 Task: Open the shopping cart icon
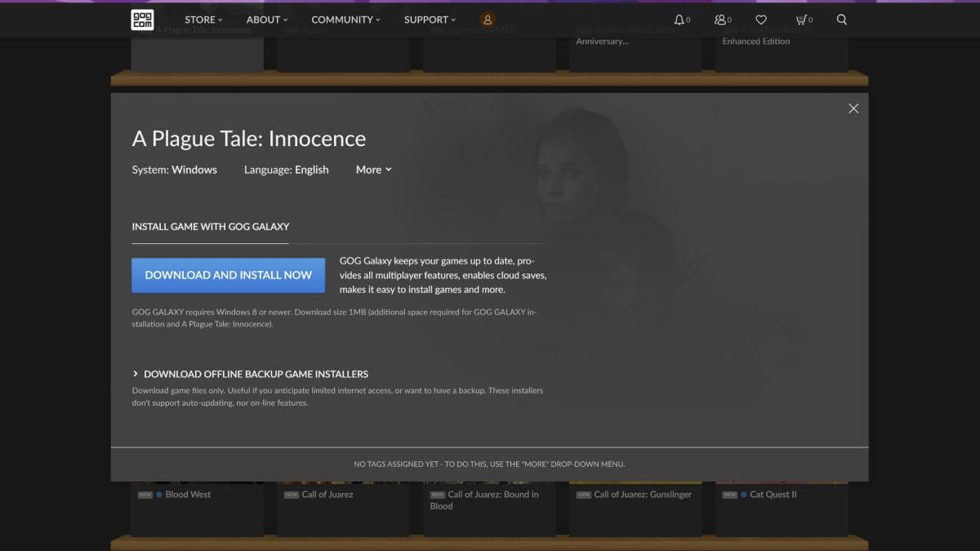800,20
